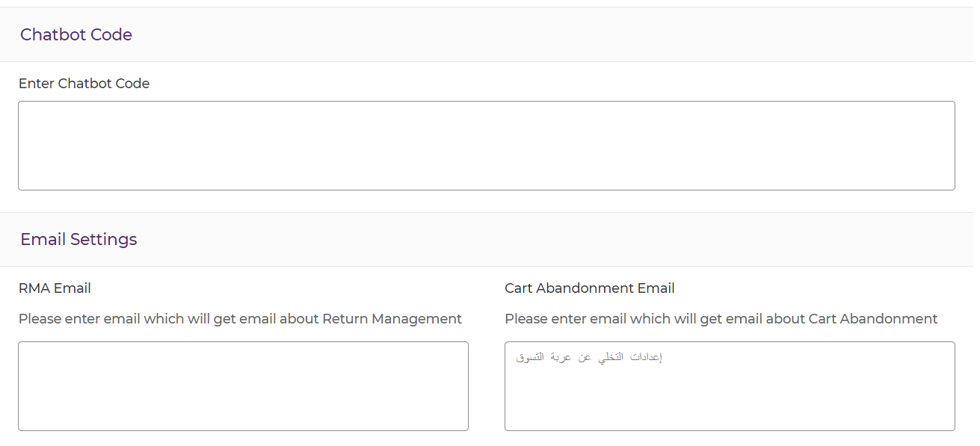This screenshot has width=980, height=446.
Task: Click the RMA Email helper description text
Action: (240, 319)
